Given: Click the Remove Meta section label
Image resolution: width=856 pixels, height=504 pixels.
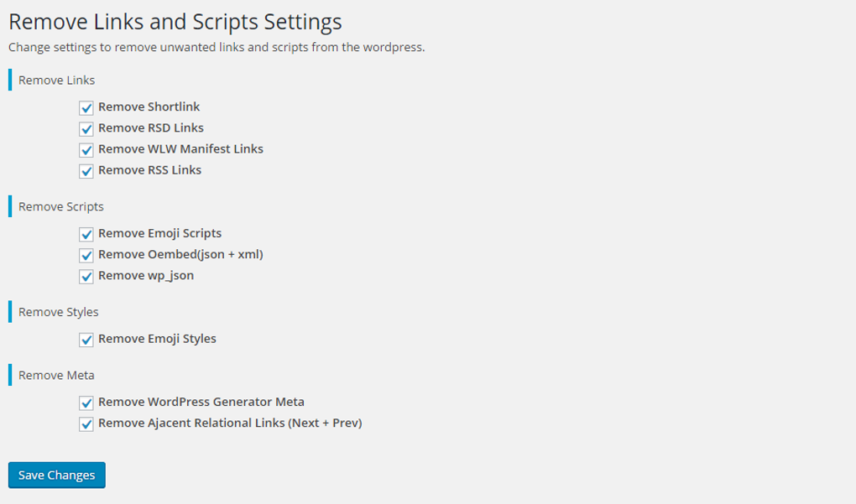Looking at the screenshot, I should click(x=54, y=376).
